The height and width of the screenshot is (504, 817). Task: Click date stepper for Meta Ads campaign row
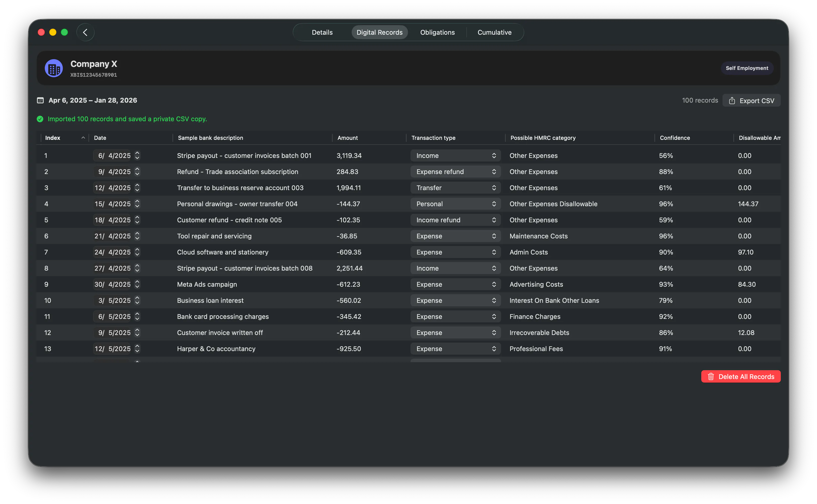pos(137,284)
